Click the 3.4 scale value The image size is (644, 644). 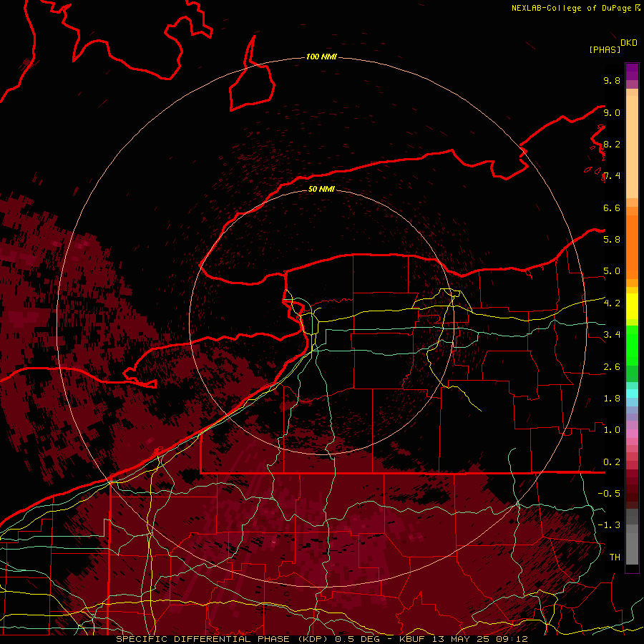coord(612,335)
